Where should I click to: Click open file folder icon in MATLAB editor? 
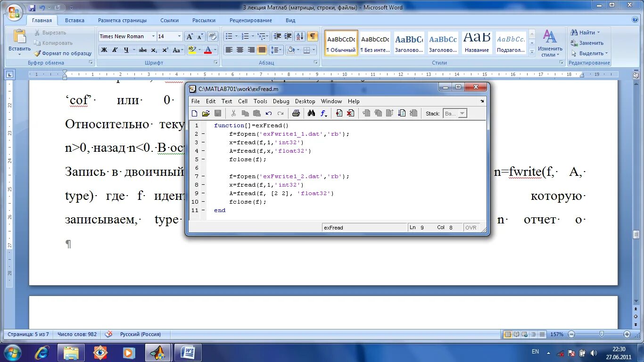(206, 113)
